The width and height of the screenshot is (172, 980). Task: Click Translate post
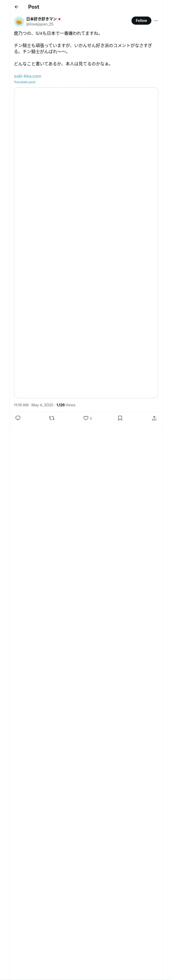tap(25, 82)
